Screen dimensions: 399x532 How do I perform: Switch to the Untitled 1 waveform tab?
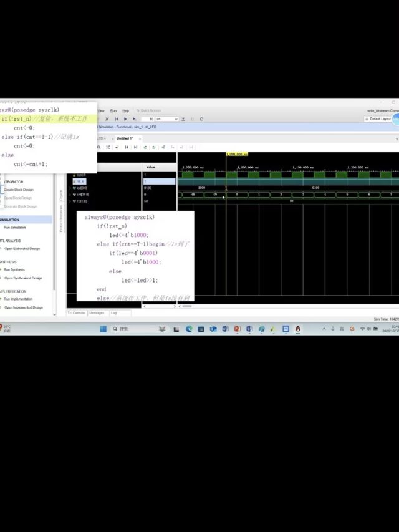click(125, 138)
